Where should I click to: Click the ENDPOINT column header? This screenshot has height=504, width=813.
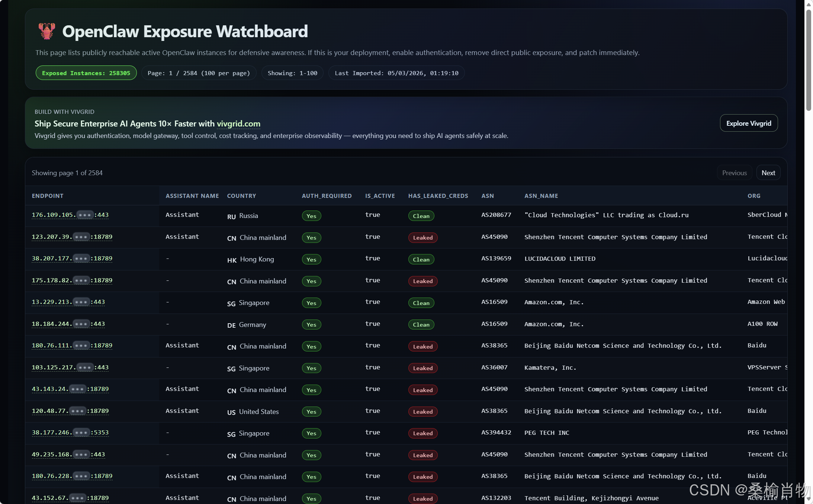(x=48, y=196)
